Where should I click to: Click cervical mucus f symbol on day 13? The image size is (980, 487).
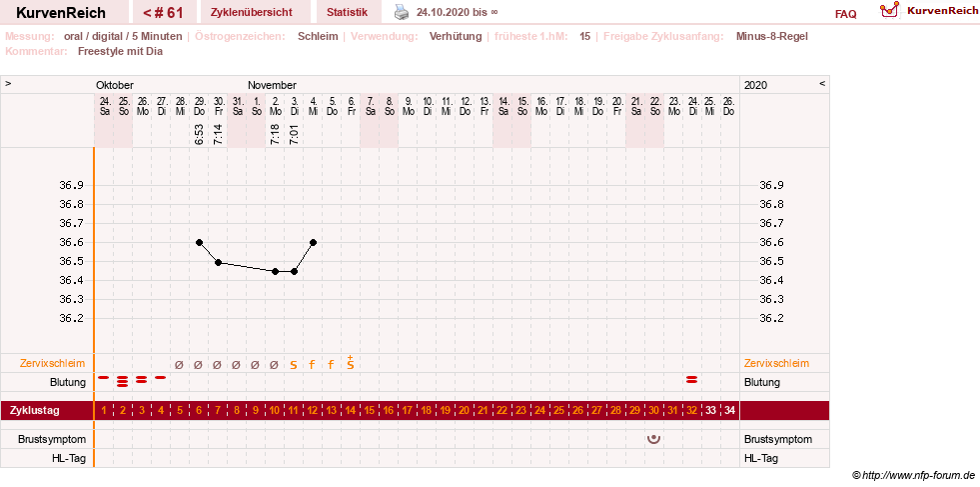click(332, 364)
